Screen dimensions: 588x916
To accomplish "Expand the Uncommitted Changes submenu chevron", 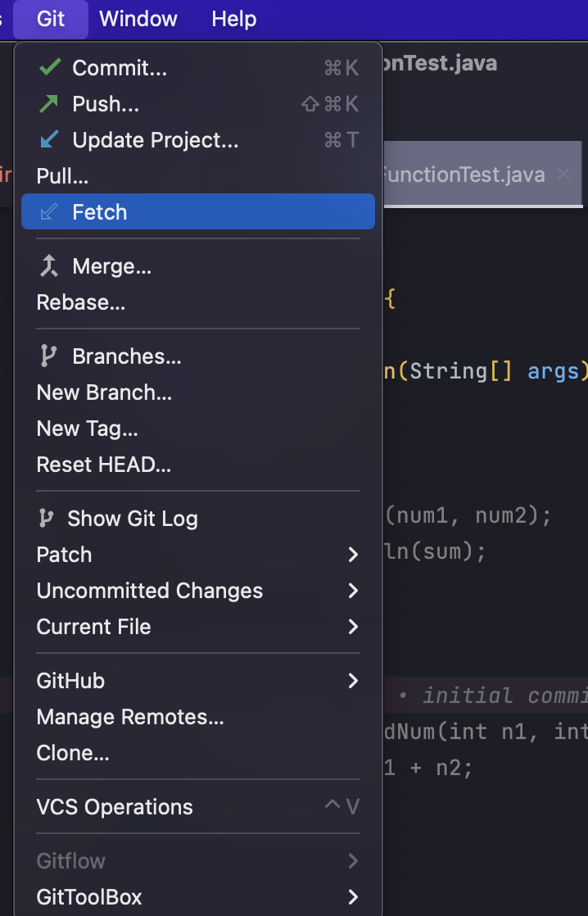I will [353, 591].
